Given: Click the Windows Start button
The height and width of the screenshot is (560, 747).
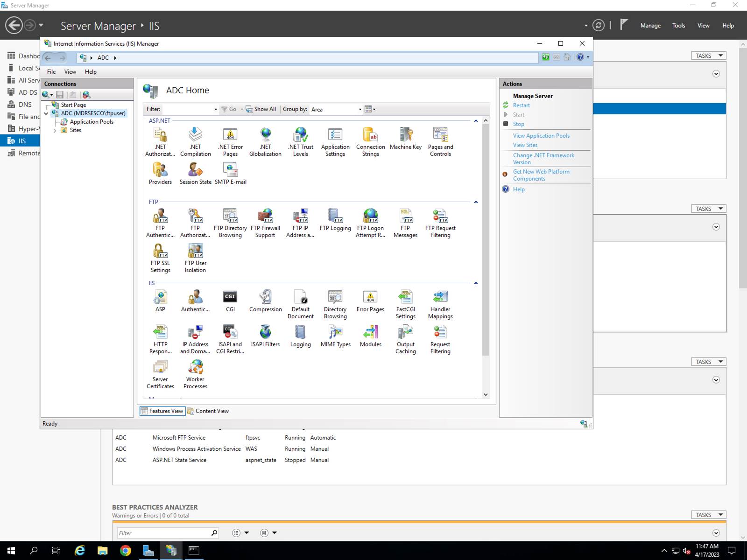Looking at the screenshot, I should tap(11, 551).
